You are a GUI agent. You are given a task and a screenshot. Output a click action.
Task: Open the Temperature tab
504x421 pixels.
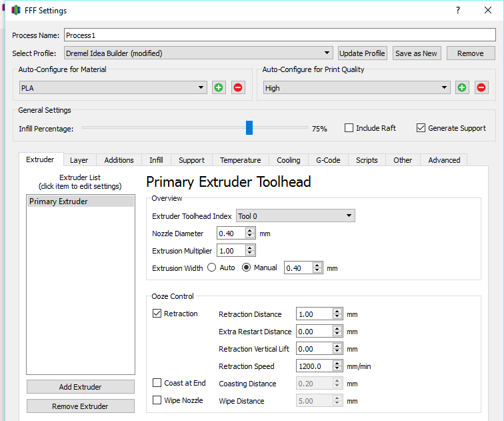(240, 160)
